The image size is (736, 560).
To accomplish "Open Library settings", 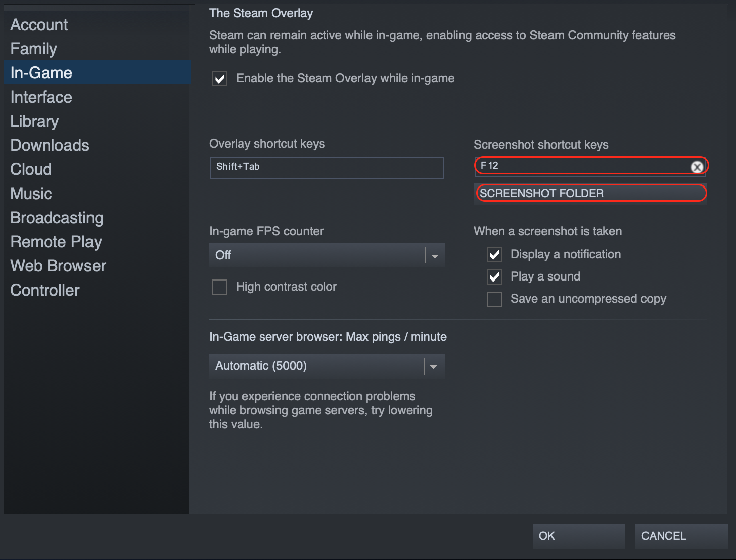I will coord(97,121).
